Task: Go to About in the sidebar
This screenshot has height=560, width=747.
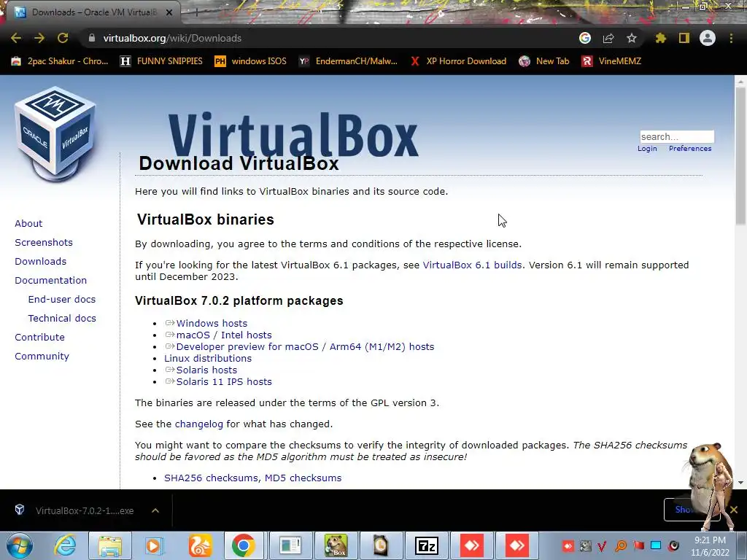Action: click(28, 223)
